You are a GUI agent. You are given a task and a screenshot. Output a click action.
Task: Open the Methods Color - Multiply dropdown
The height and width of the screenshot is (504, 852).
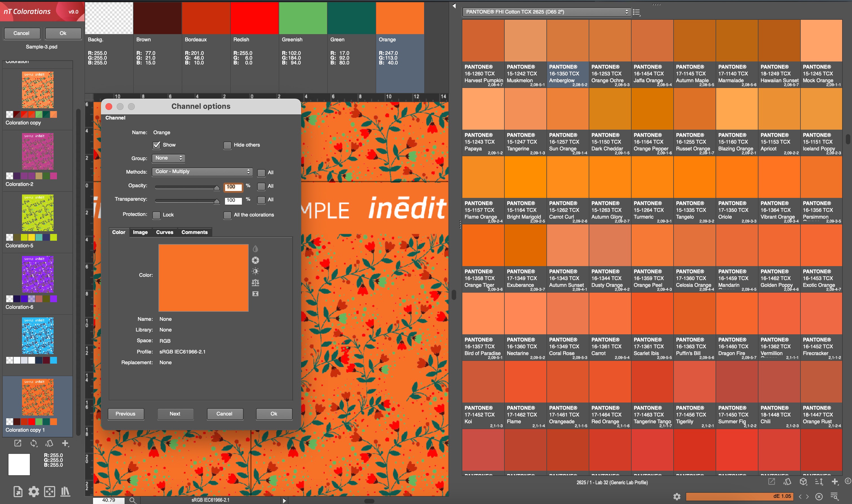click(x=202, y=172)
